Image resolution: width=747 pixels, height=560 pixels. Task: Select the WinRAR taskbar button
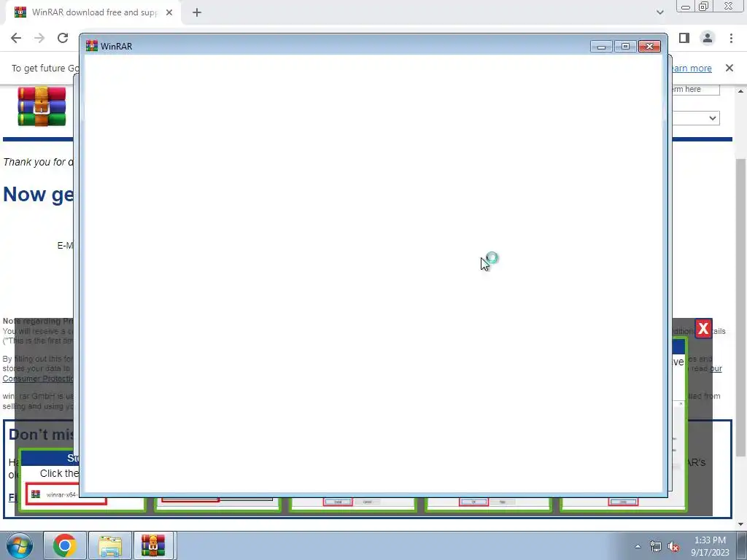pyautogui.click(x=153, y=545)
